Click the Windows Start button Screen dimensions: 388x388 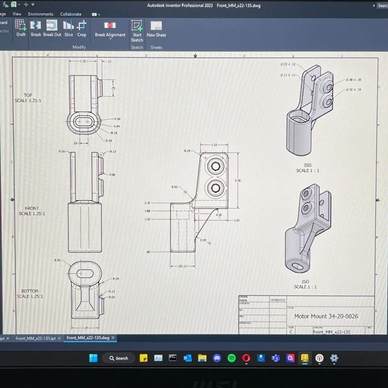pos(94,358)
